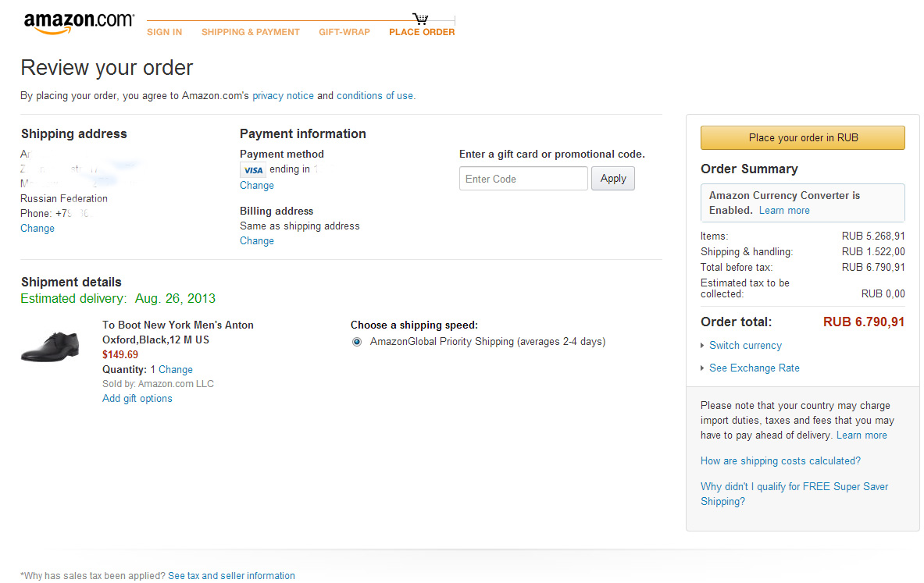924x583 pixels.
Task: Expand See Exchange Rate details
Action: 754,368
